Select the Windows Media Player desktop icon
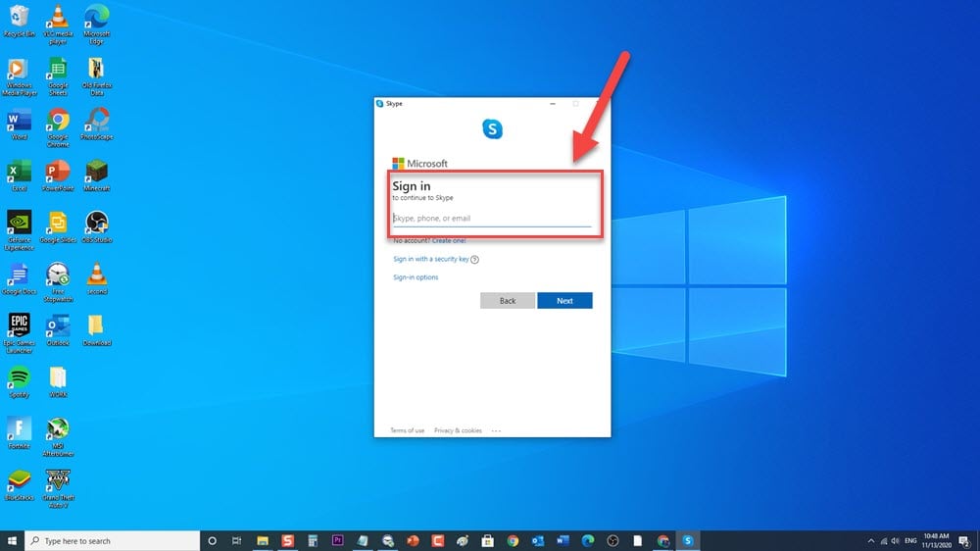The image size is (980, 551). 20,76
